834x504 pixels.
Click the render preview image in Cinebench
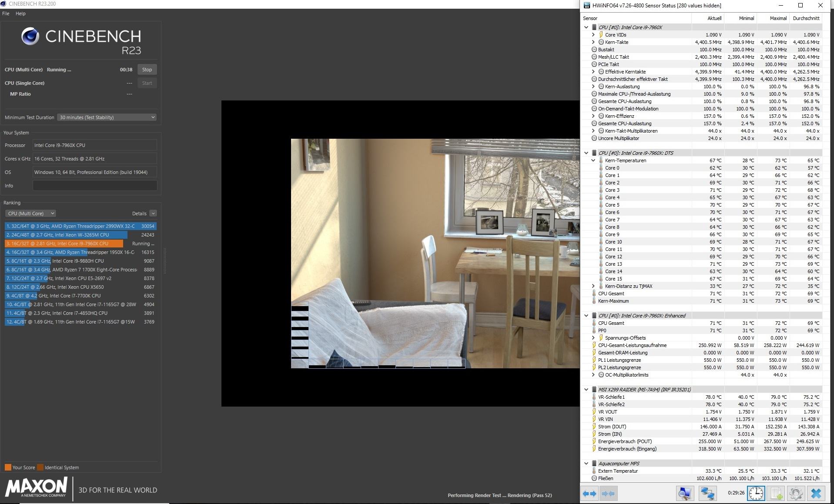[435, 254]
